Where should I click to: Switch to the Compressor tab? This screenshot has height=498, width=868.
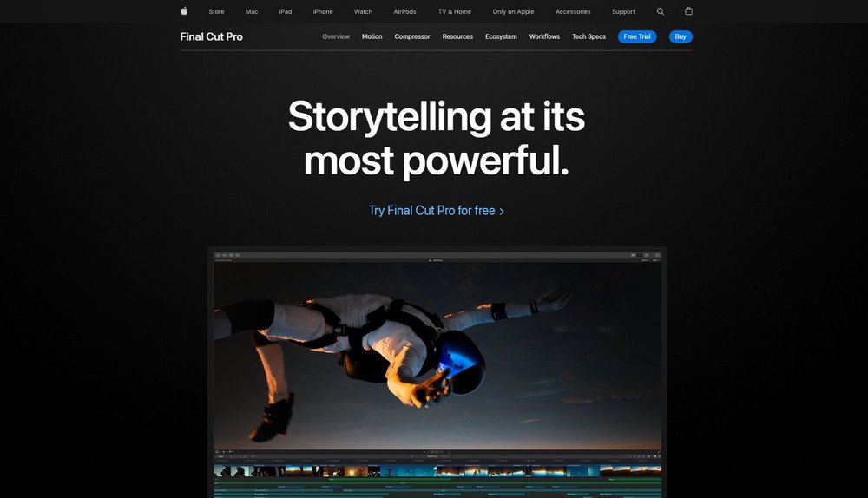(411, 36)
